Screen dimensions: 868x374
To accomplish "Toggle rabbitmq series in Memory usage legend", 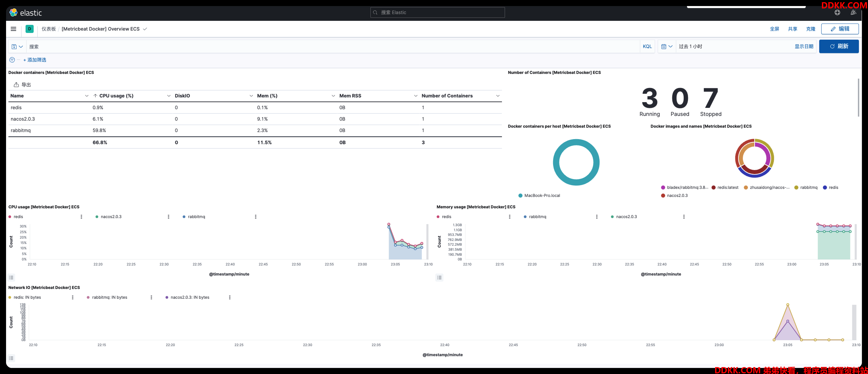I will [535, 216].
